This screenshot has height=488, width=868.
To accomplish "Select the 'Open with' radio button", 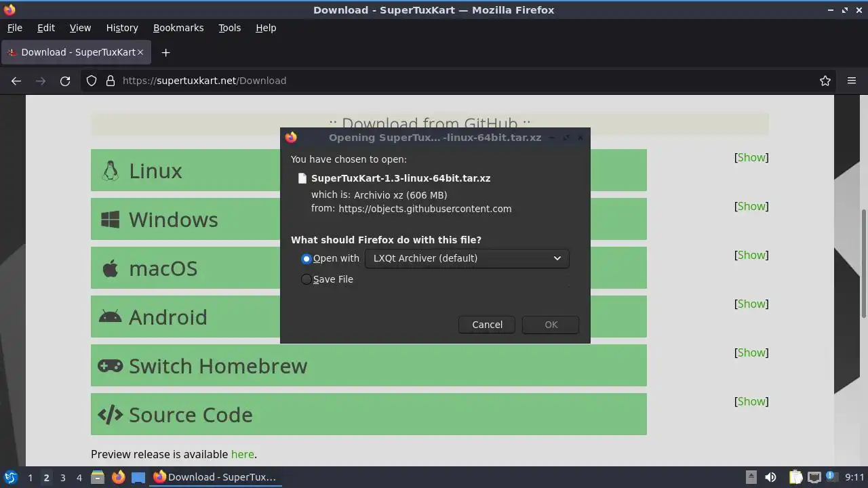I will pos(307,259).
